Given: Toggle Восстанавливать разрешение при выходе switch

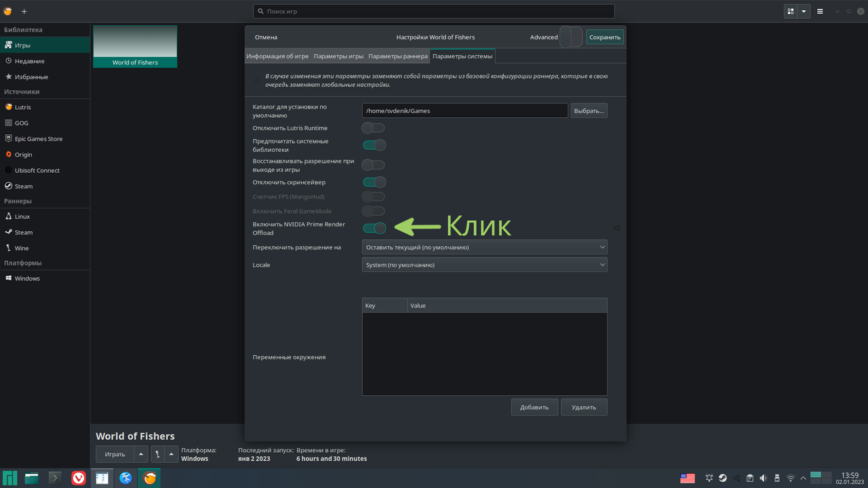Looking at the screenshot, I should (374, 165).
